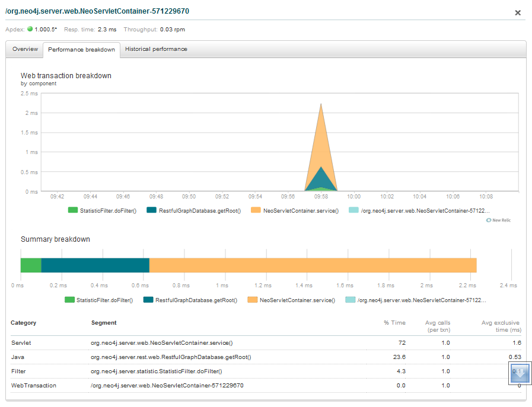Click the green segment of summary bar
The width and height of the screenshot is (532, 407).
(31, 265)
